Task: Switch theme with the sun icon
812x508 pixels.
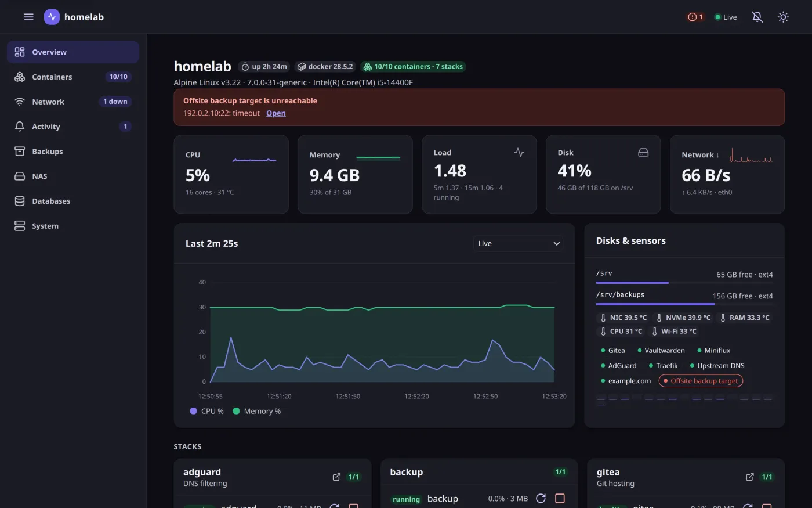Action: tap(783, 17)
